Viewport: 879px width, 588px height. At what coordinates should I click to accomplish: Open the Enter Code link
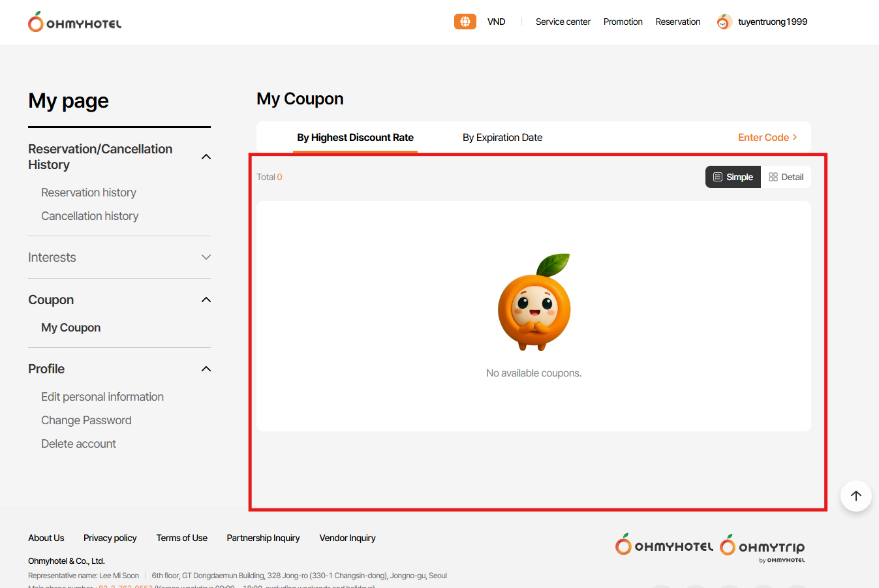click(767, 137)
